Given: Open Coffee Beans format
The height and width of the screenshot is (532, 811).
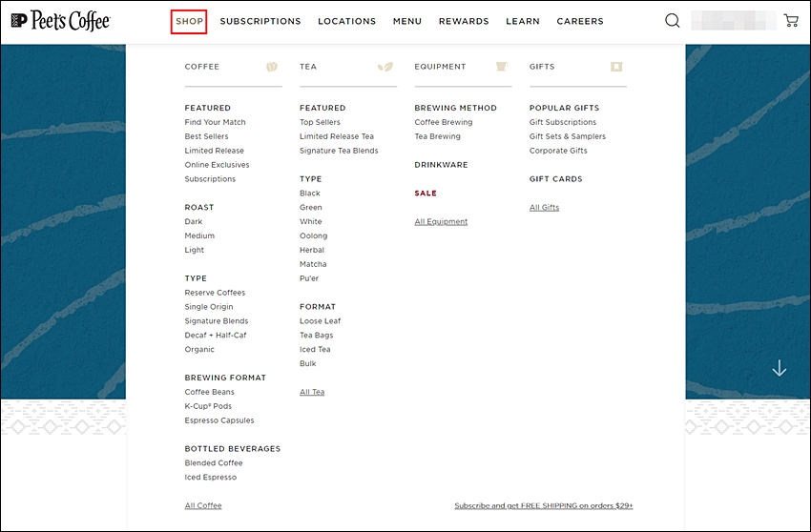Looking at the screenshot, I should click(x=210, y=392).
